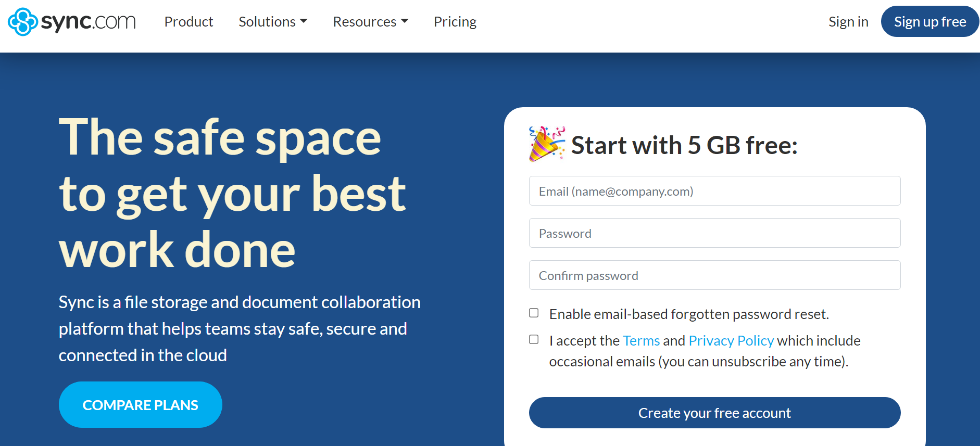This screenshot has width=980, height=446.
Task: Click the party popper emoji icon
Action: [547, 144]
